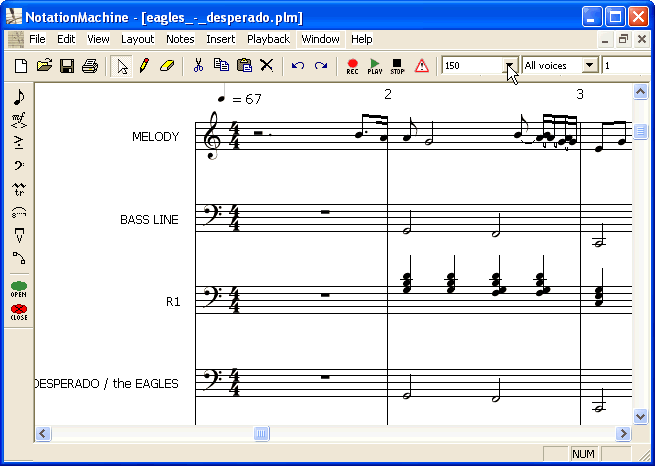Image resolution: width=655 pixels, height=466 pixels.
Task: Open the trill ornaments palette
Action: [19, 189]
